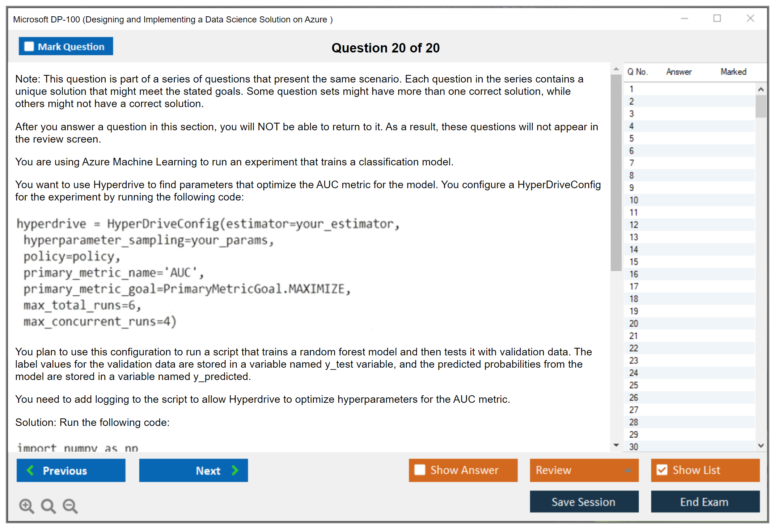Click the zoom in magnifier icon

point(26,506)
